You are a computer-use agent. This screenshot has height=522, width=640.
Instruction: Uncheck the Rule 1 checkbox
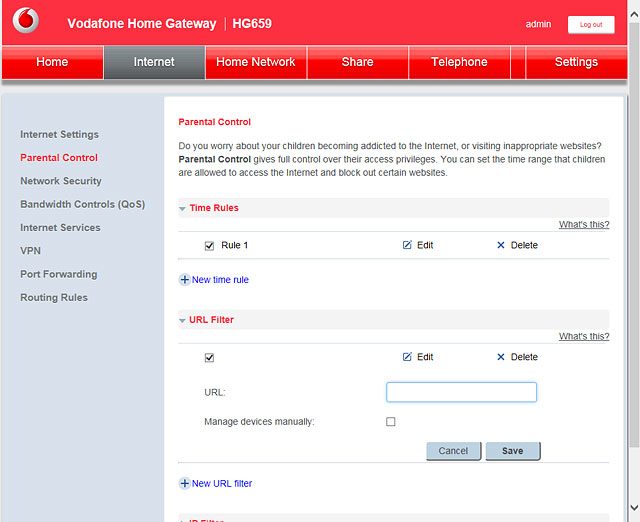(209, 246)
